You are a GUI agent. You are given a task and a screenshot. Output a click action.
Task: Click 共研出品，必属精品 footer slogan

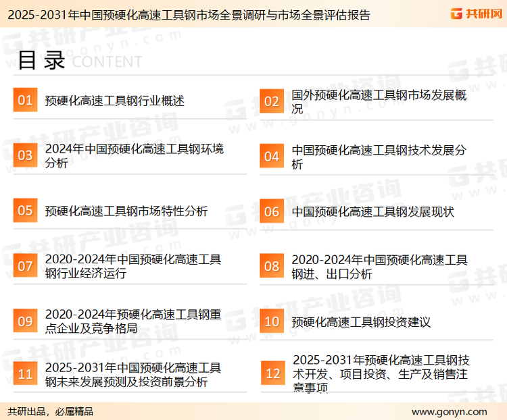coord(51,411)
